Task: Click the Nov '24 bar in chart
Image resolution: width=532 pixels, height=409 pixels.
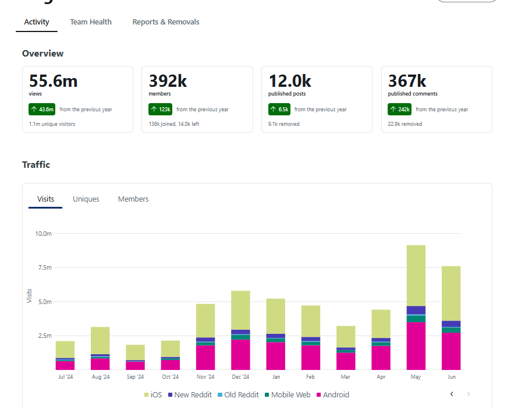Action: click(x=205, y=337)
